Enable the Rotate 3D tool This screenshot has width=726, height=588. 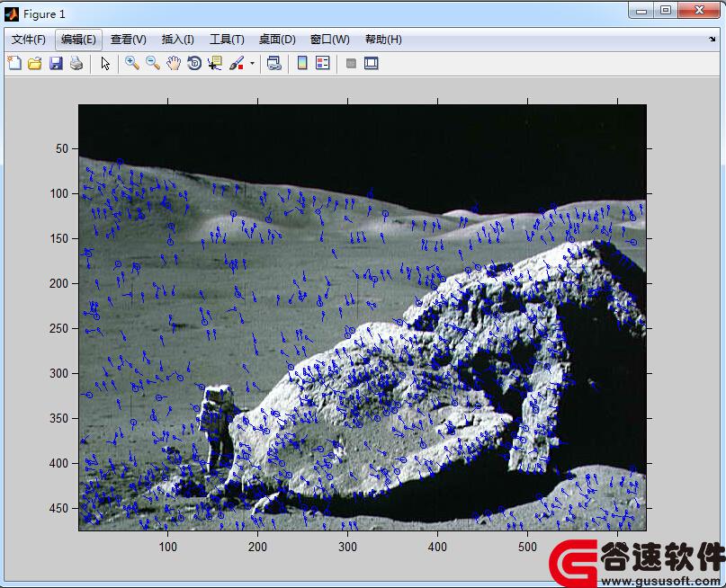(x=194, y=63)
